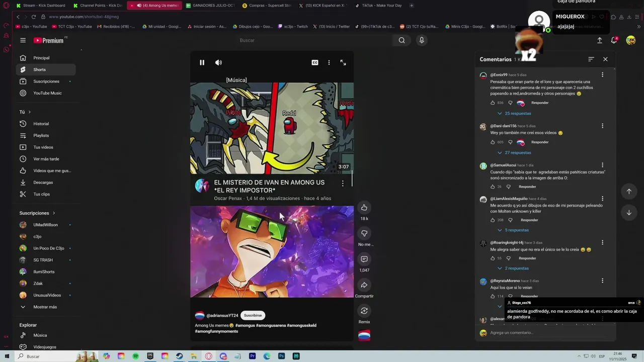Open the account avatar menu
Screen dimensions: 644x362
[x=631, y=40]
